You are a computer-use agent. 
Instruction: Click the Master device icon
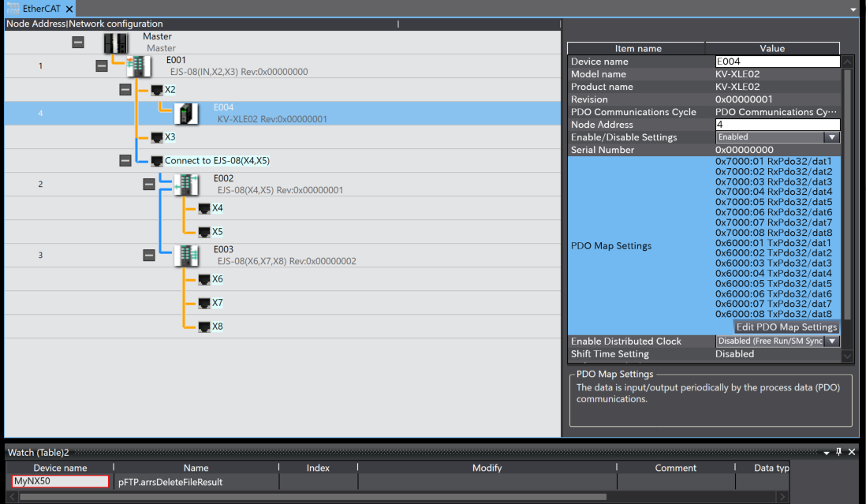(115, 43)
